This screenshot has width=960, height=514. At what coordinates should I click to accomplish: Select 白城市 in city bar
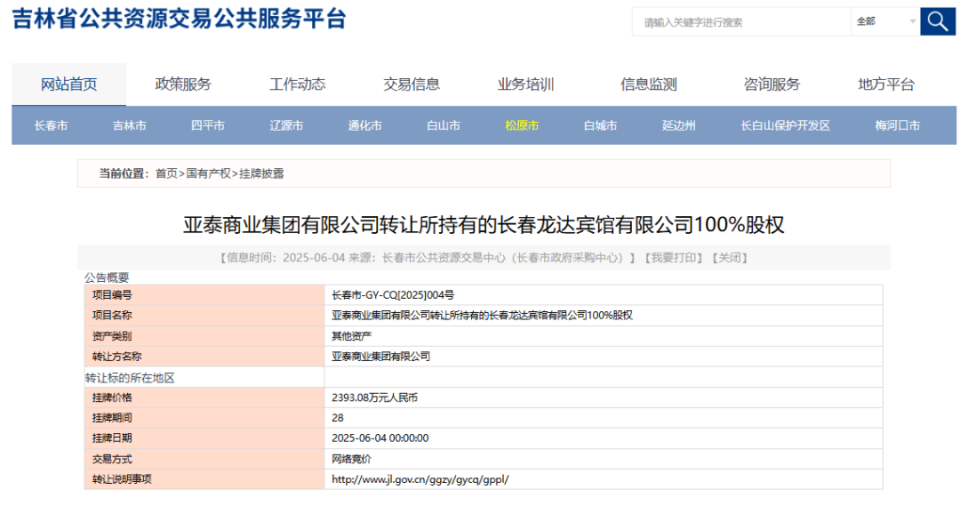(600, 125)
